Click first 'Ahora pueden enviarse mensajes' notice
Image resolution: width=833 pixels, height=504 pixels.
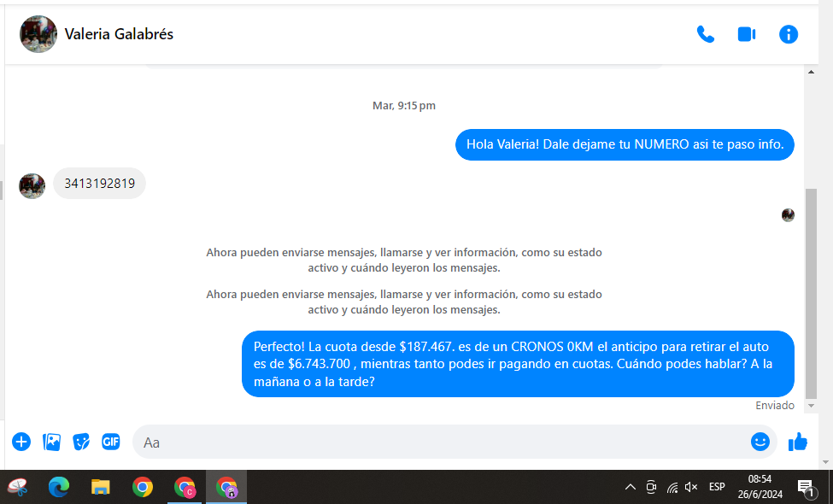tap(404, 261)
